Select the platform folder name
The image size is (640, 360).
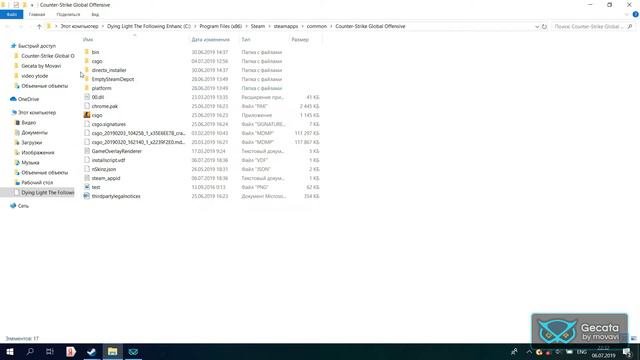coord(101,88)
